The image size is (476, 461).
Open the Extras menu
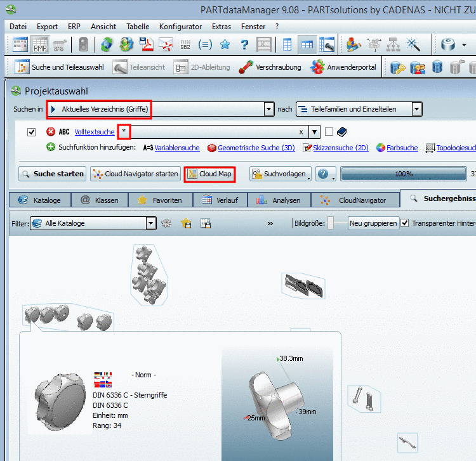click(221, 27)
